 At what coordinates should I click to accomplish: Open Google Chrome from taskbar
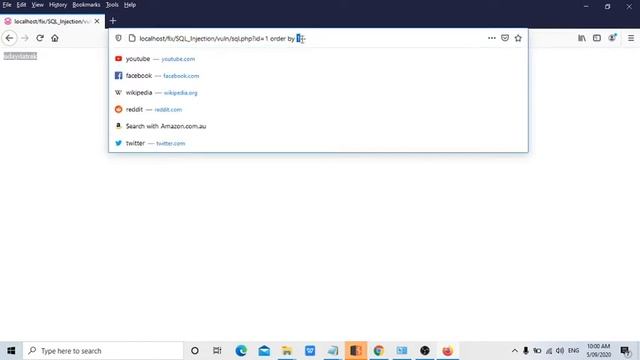tap(379, 351)
